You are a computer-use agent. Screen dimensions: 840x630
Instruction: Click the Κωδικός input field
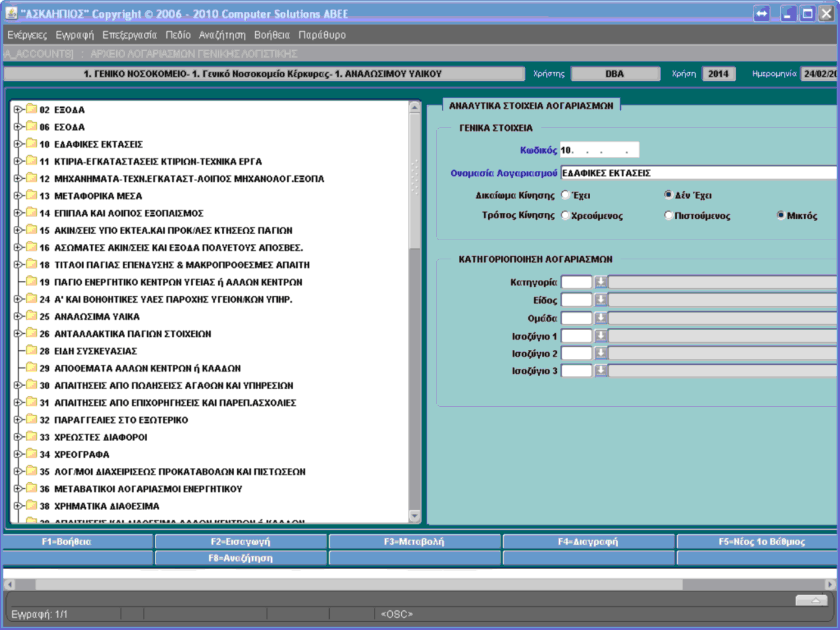coord(599,150)
